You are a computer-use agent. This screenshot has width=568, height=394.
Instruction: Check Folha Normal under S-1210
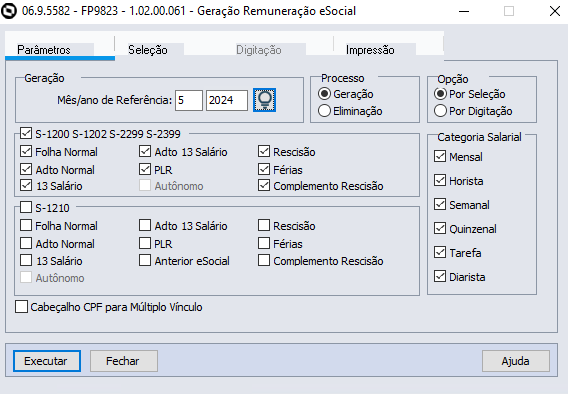tap(26, 225)
